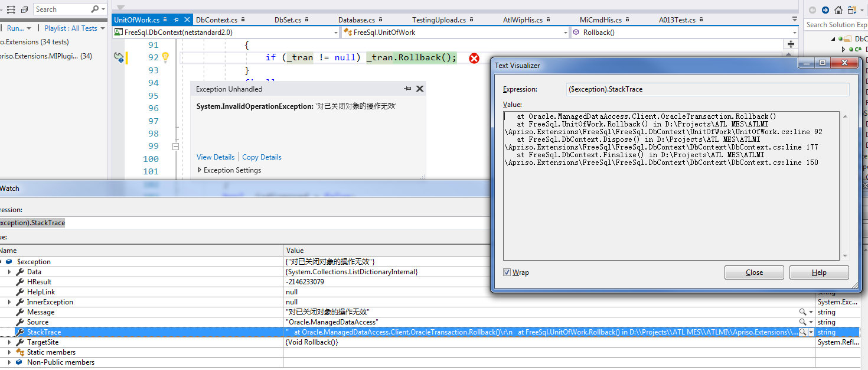Screen dimensions: 868x370
Task: Click the Quick Actions lightbulb on line 92
Action: click(x=165, y=57)
